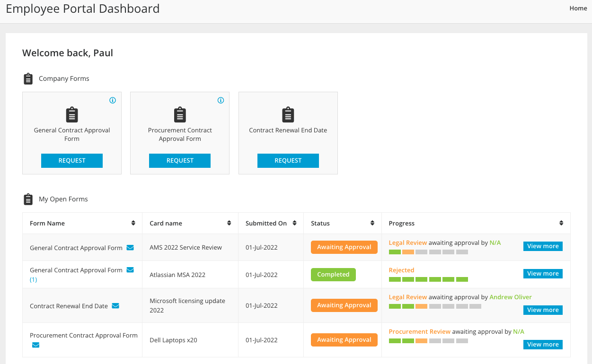
Task: View more for AMS 2022 Service Review
Action: pyautogui.click(x=543, y=246)
